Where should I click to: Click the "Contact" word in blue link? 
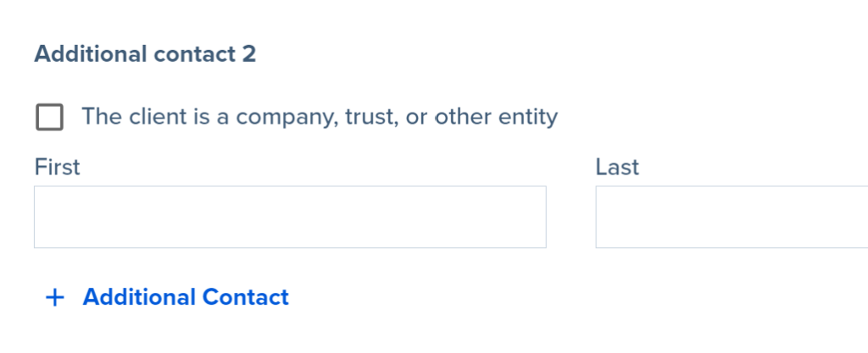(246, 298)
